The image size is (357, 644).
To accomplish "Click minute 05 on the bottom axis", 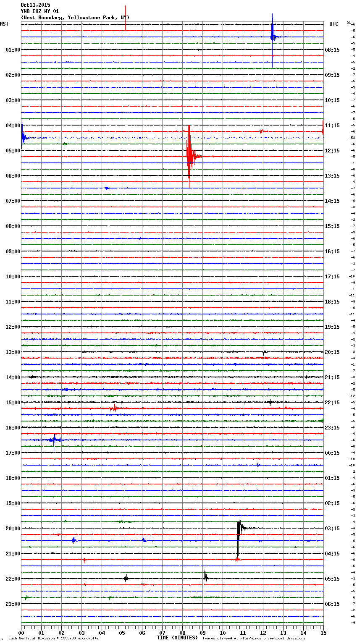I will [x=122, y=633].
